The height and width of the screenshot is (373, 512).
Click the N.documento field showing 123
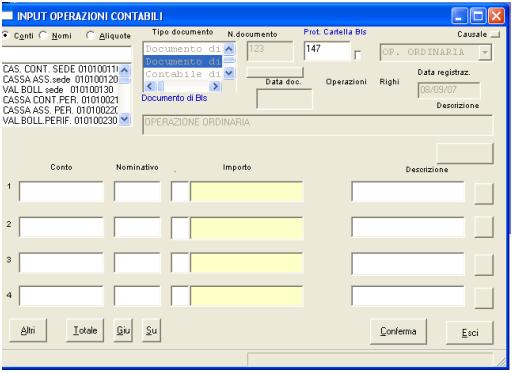[x=270, y=51]
